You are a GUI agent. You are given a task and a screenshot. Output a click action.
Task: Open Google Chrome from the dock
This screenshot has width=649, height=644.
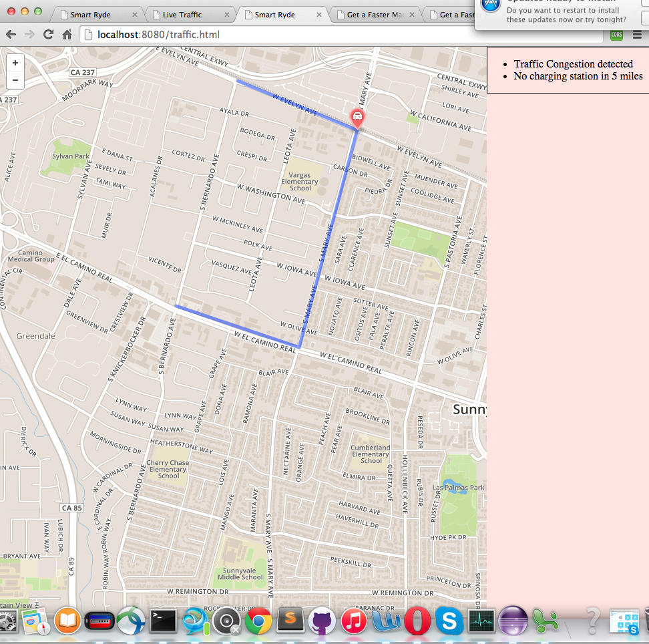coord(258,621)
